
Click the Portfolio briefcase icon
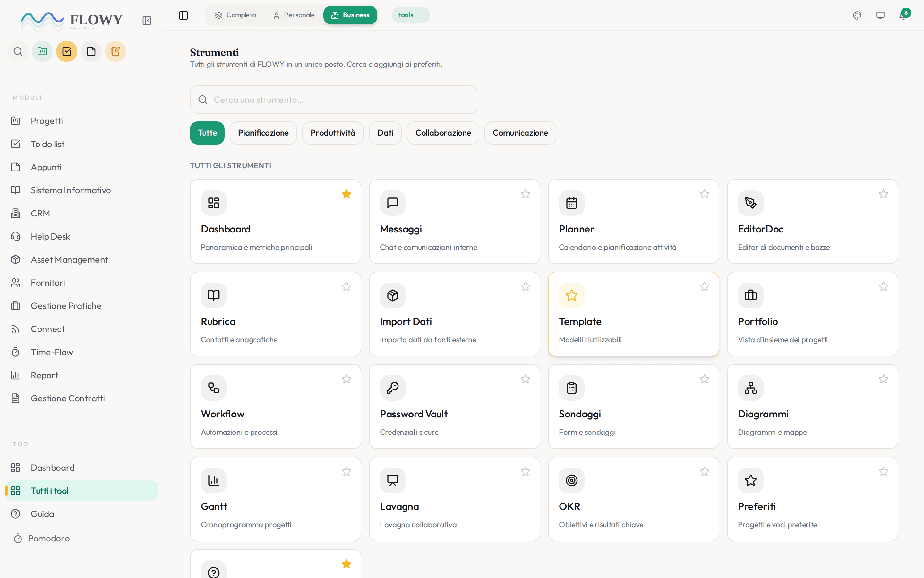pos(751,295)
